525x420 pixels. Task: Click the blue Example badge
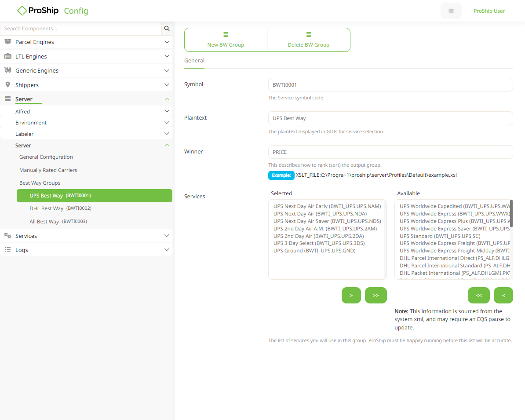[281, 175]
